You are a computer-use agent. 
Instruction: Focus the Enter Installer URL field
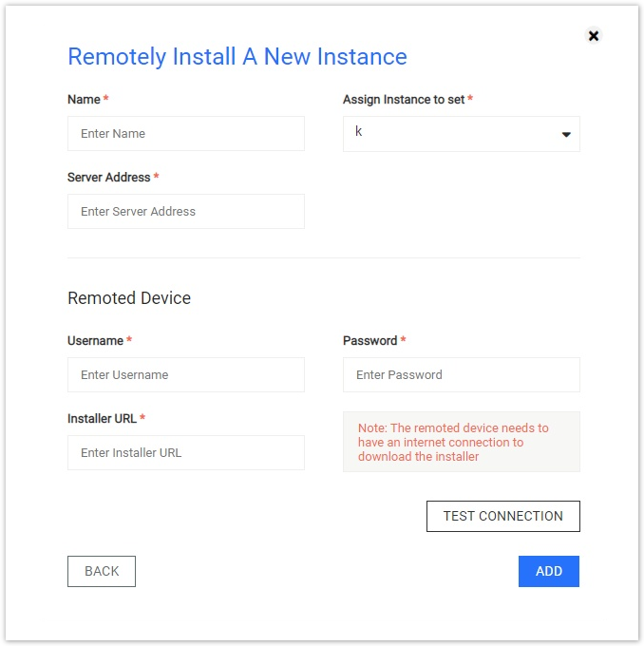186,453
